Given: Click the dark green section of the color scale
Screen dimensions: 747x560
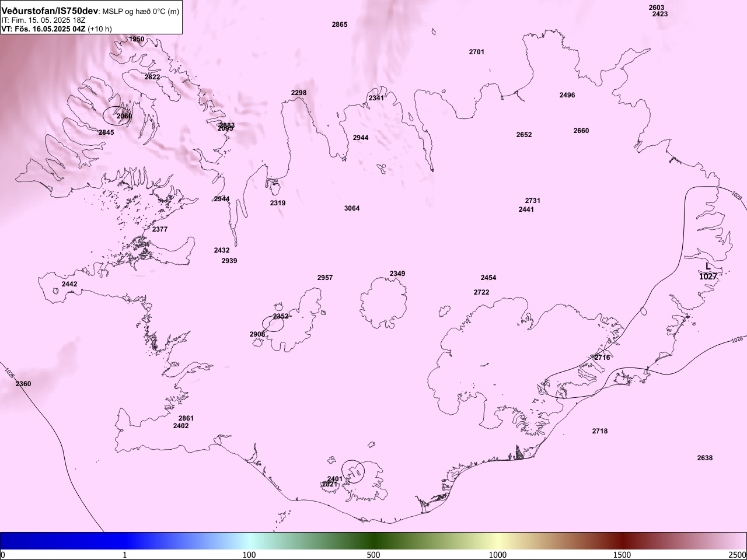Looking at the screenshot, I should point(373,541).
